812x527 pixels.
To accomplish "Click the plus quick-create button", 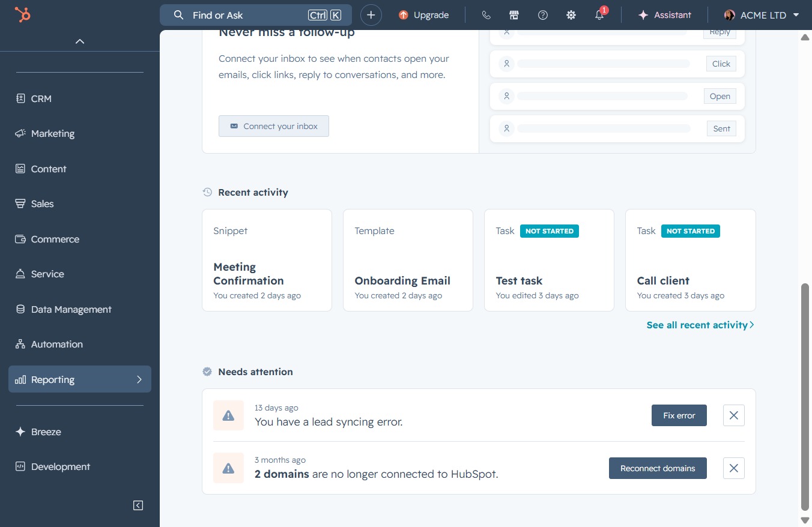I will click(x=371, y=15).
